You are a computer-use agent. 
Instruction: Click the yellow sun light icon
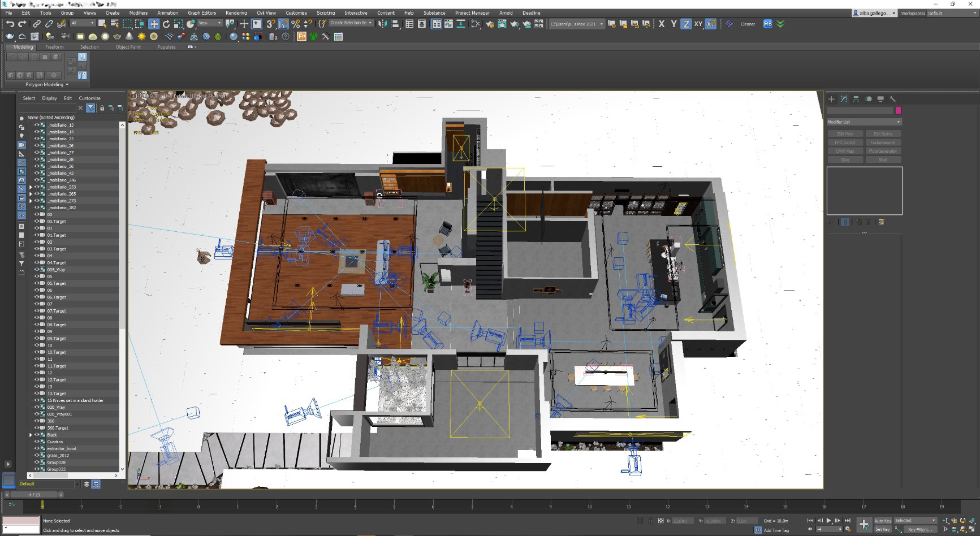point(141,37)
